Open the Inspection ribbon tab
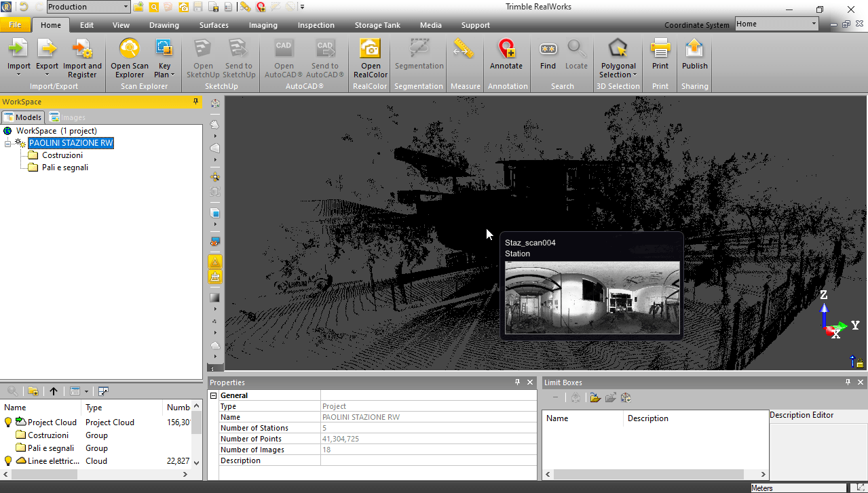Viewport: 868px width, 493px height. 316,25
